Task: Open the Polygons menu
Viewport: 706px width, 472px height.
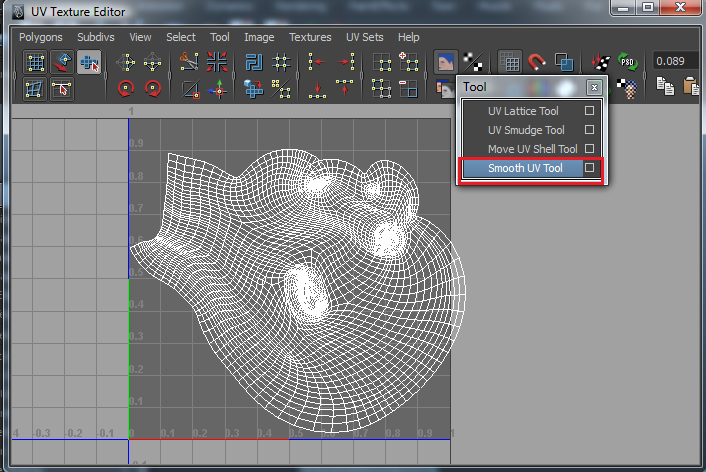Action: pos(41,37)
